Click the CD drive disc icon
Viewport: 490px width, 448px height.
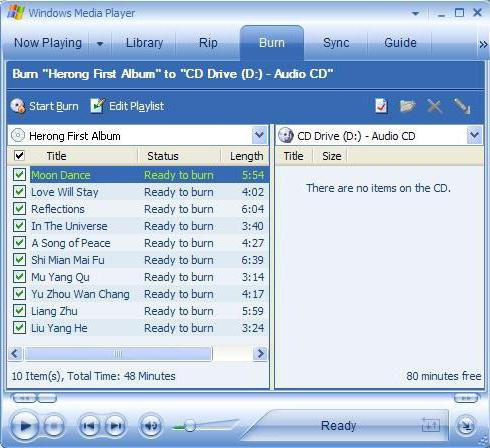coord(286,136)
